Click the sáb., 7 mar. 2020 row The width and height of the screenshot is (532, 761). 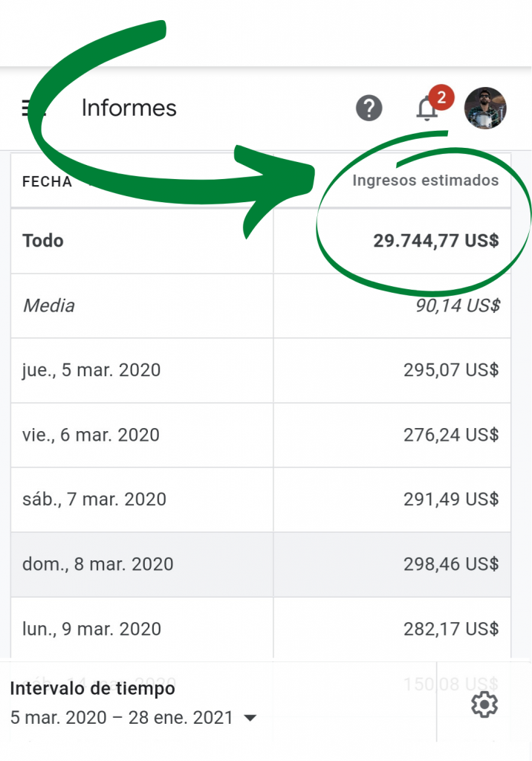click(261, 499)
